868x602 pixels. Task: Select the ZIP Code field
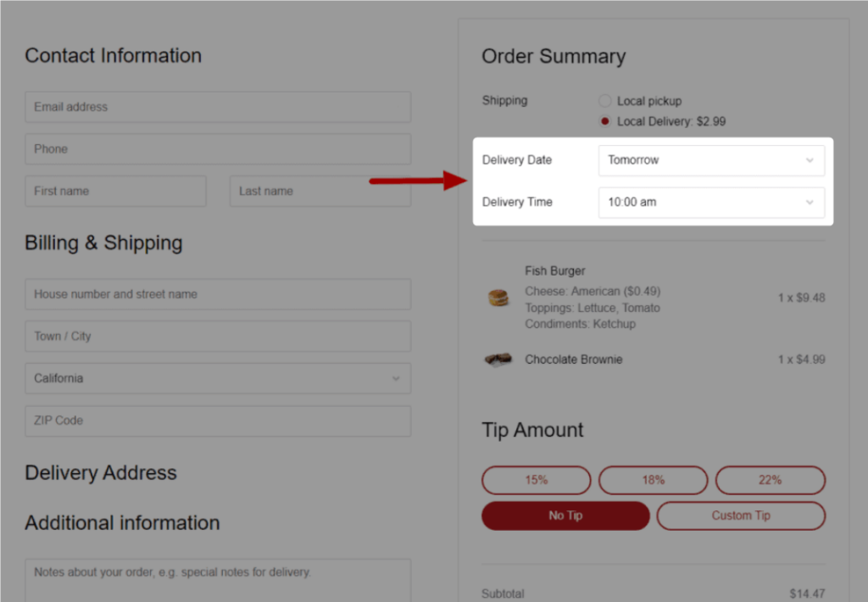click(217, 421)
